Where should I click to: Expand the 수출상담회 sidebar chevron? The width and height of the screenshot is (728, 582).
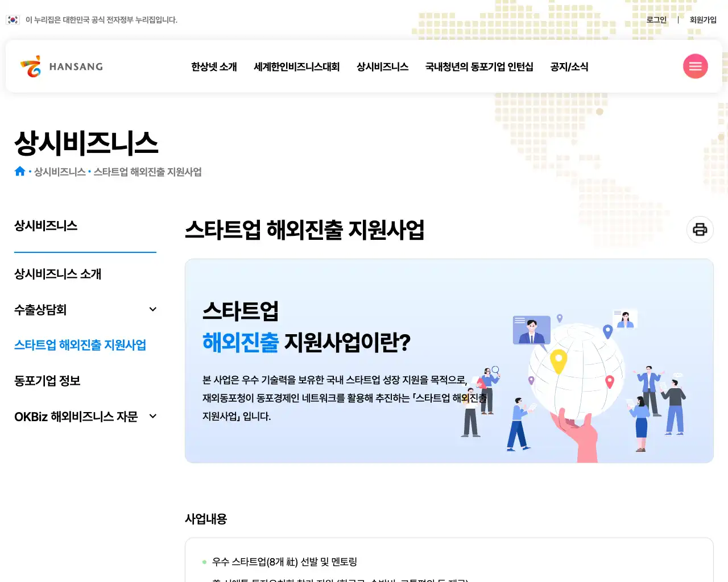click(152, 309)
